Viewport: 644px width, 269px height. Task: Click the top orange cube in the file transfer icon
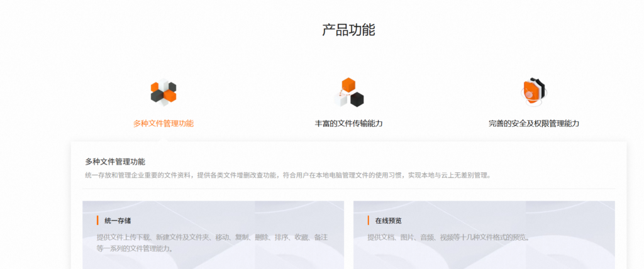click(x=348, y=85)
